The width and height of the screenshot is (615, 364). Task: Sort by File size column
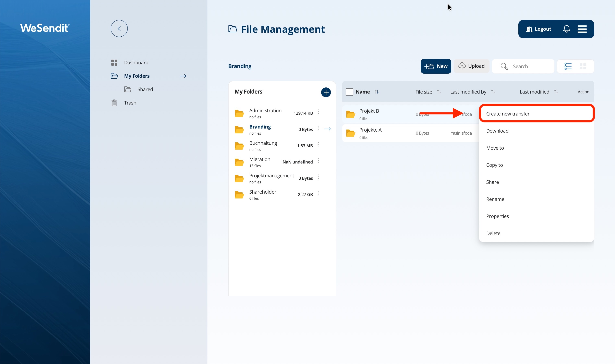[x=439, y=92]
